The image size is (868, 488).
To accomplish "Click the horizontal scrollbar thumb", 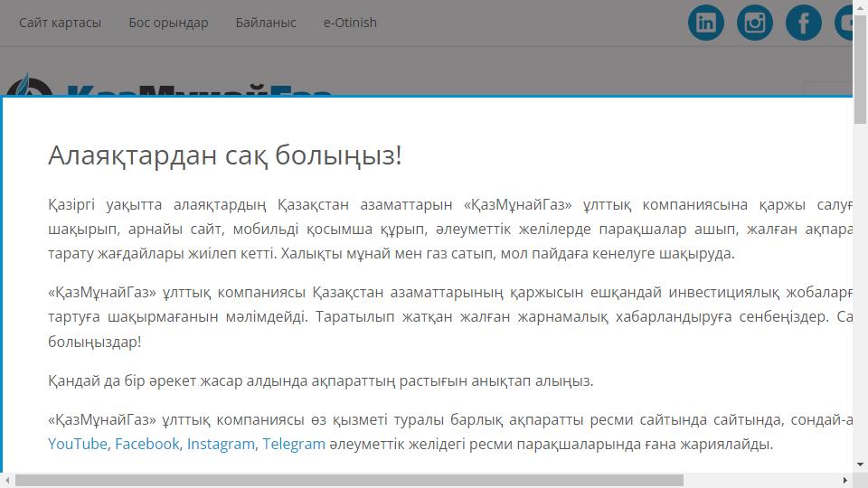I will (349, 480).
